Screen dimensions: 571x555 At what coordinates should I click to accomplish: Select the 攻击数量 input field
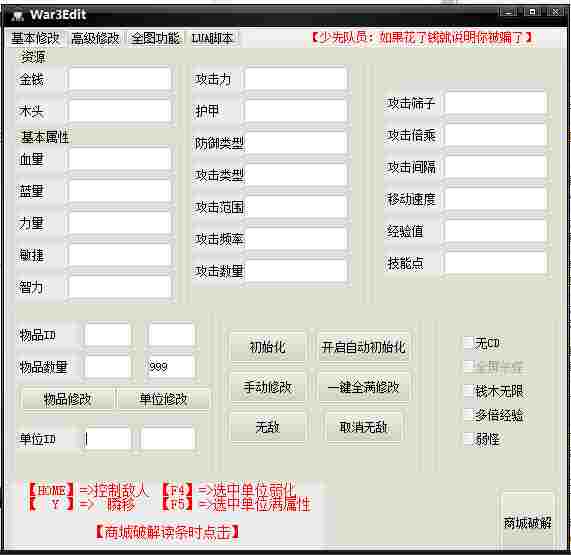(296, 271)
